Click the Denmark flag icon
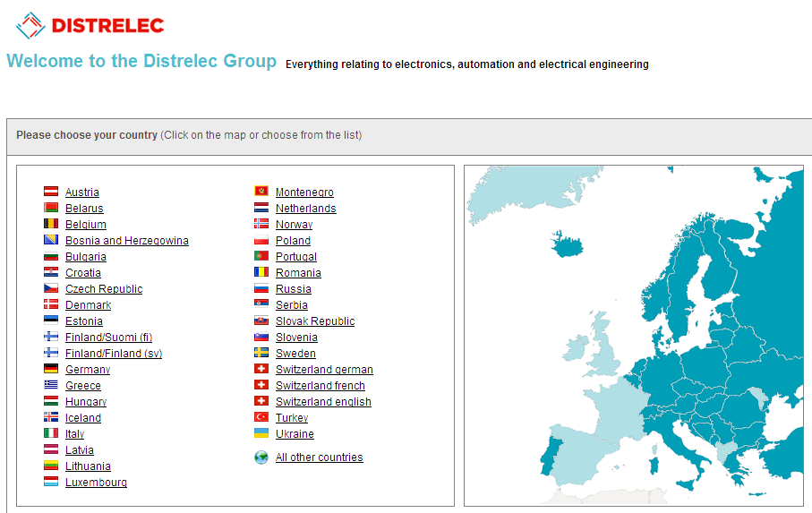 point(51,304)
